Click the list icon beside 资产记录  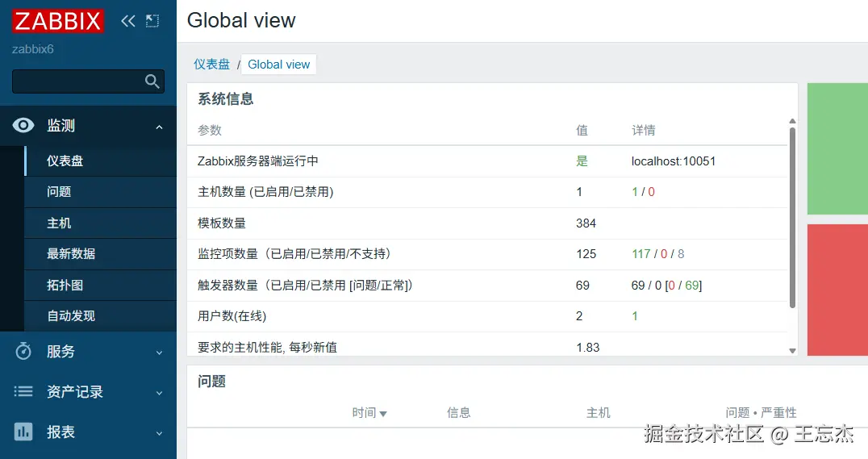[x=23, y=391]
